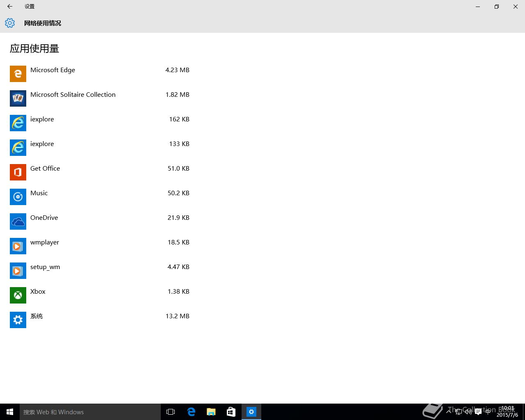The width and height of the screenshot is (525, 420).
Task: Click the 4.23 MB usage value
Action: [x=177, y=70]
